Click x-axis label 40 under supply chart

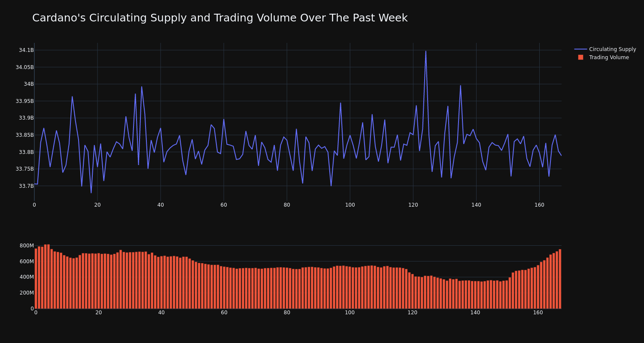(161, 205)
